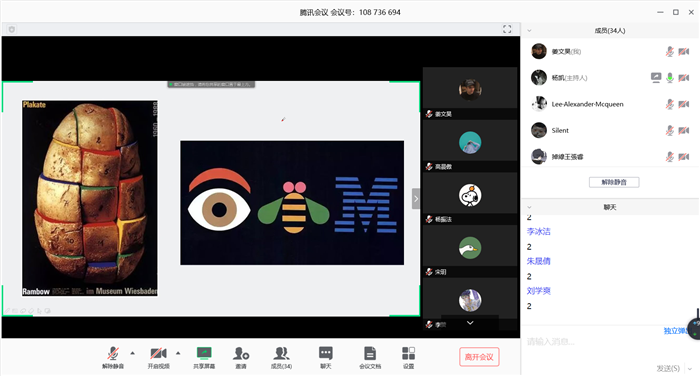Screen dimensions: 700x376
Task: Toggle microphone icon for Silent
Action: click(x=670, y=130)
